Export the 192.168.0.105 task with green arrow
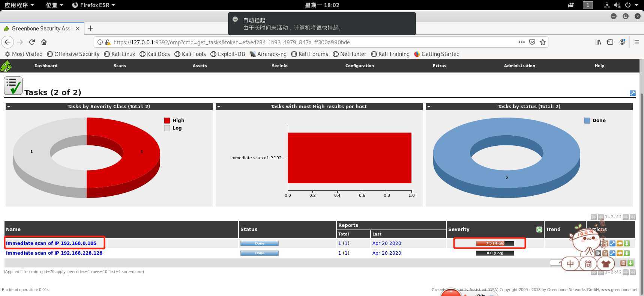The width and height of the screenshot is (644, 296). click(627, 243)
